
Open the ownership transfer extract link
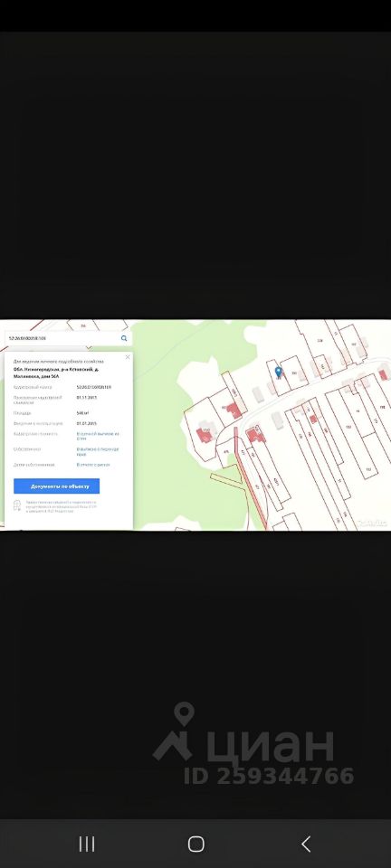98,451
